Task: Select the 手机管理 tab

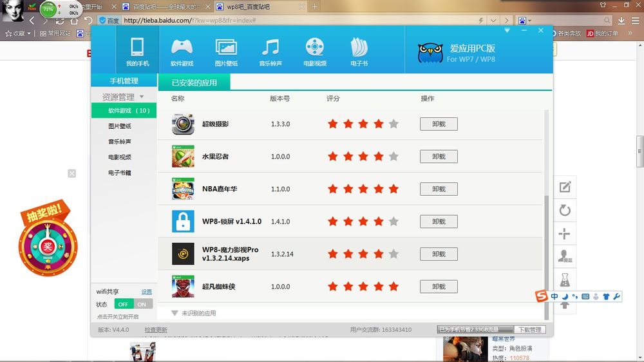Action: pyautogui.click(x=124, y=81)
